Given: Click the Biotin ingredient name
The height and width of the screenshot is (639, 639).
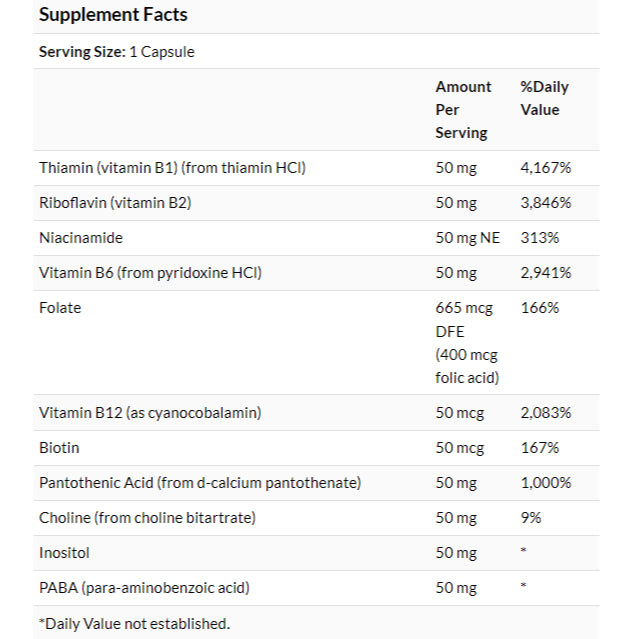Looking at the screenshot, I should point(59,448).
